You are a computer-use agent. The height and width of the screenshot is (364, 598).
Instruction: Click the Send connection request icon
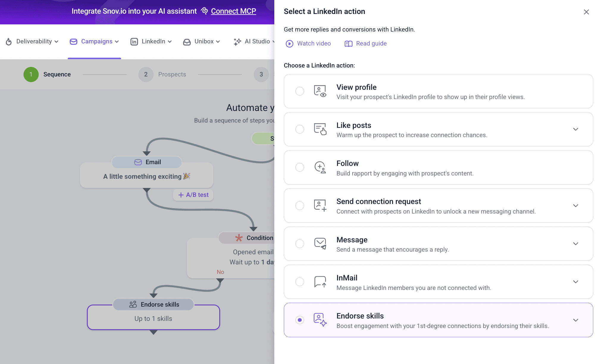(x=320, y=205)
